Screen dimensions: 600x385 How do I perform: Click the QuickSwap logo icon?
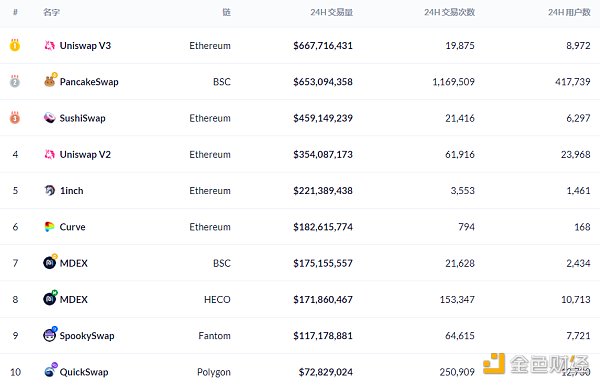click(x=50, y=371)
